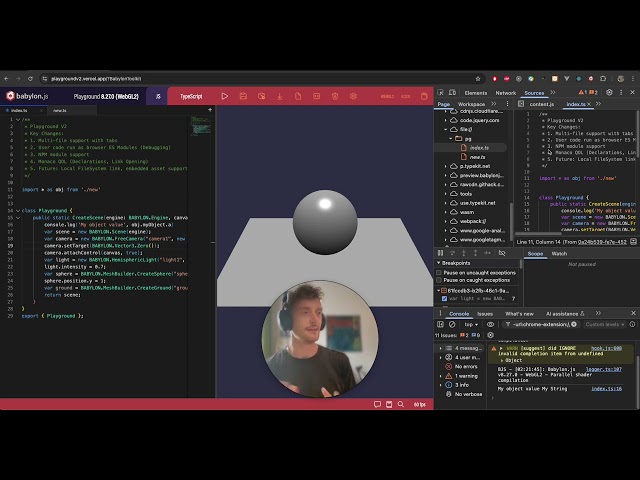640x480 pixels.
Task: Select index.ts file in sources tree
Action: pyautogui.click(x=479, y=147)
